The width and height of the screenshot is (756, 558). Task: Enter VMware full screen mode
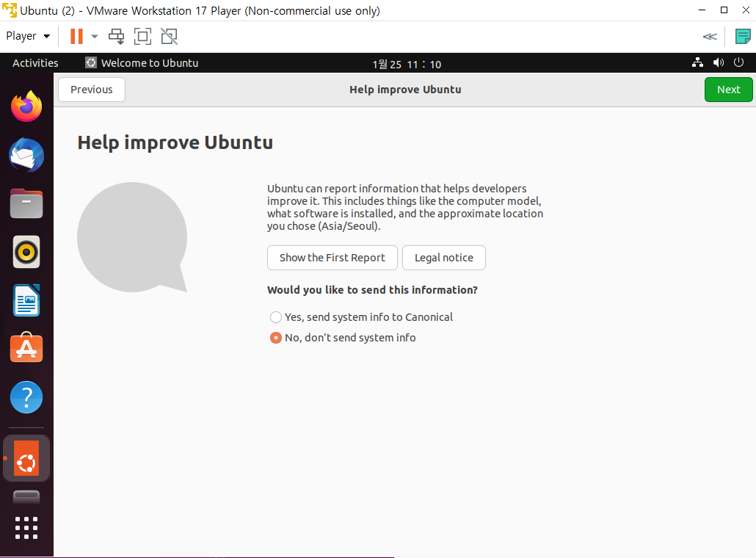pos(142,36)
